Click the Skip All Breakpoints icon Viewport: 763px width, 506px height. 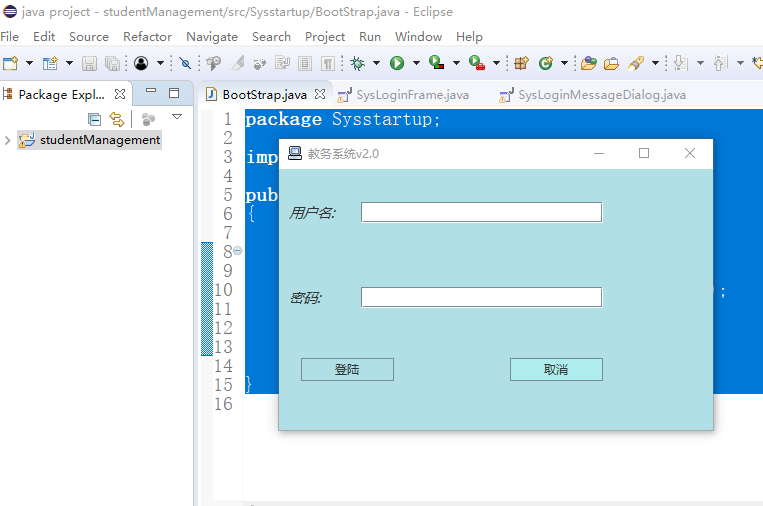click(x=185, y=63)
